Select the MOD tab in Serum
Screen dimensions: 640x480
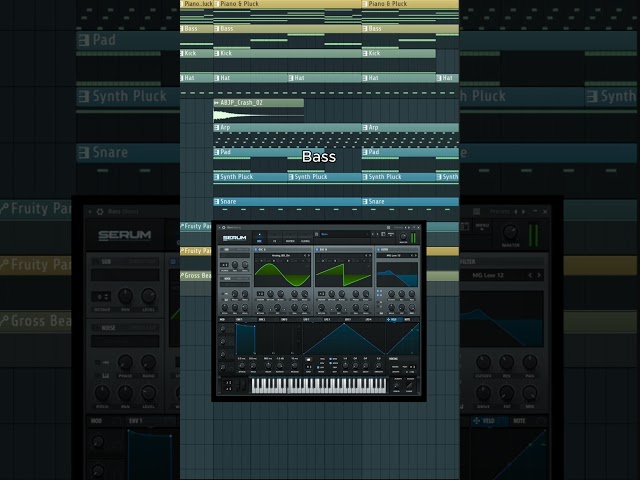pos(222,320)
